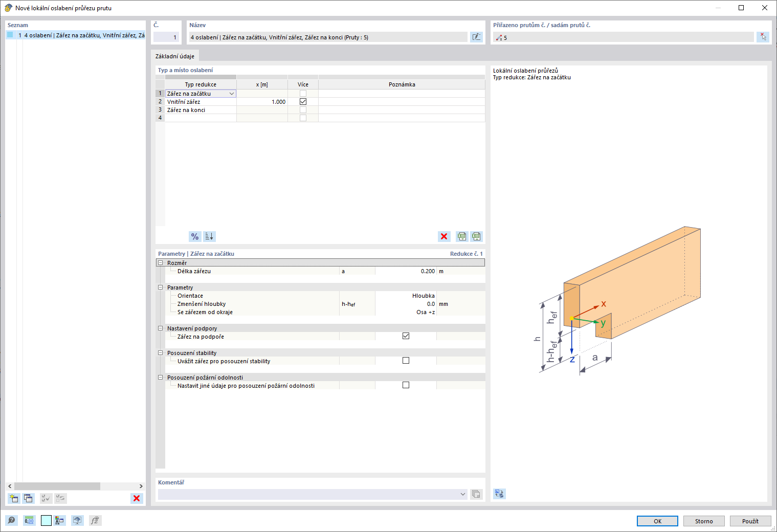Click the Č. number field showing 1
Viewport: 777px width, 532px height.
point(166,37)
